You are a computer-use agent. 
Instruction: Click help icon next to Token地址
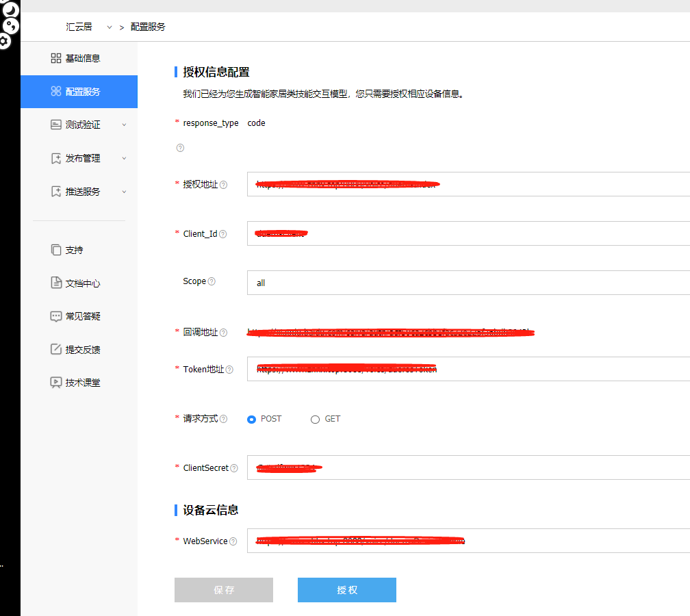tap(229, 370)
